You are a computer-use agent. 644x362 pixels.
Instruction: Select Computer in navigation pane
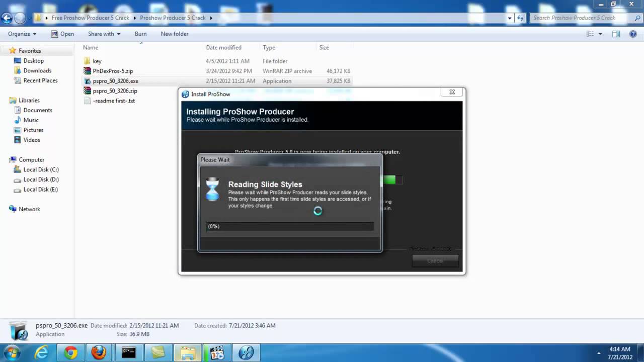pos(31,160)
